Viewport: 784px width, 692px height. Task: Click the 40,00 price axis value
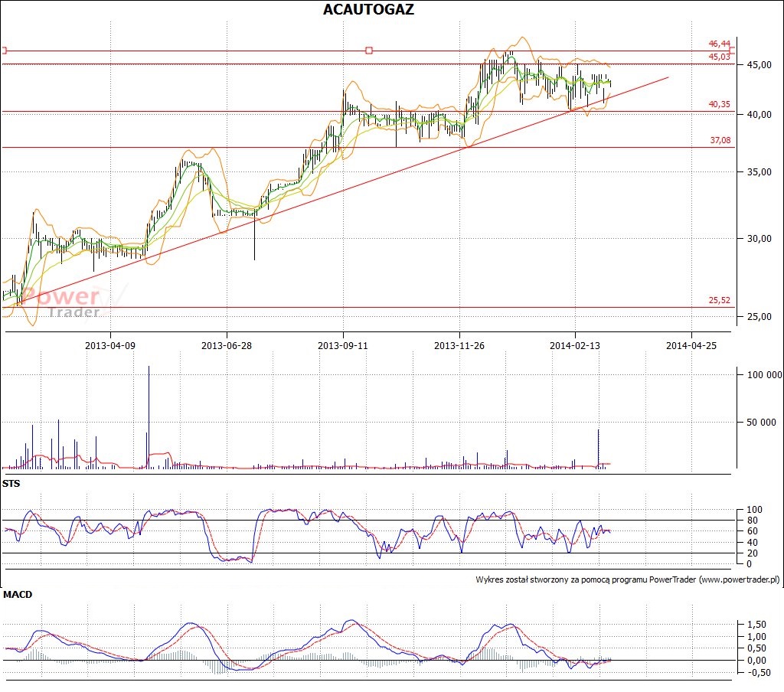[759, 115]
